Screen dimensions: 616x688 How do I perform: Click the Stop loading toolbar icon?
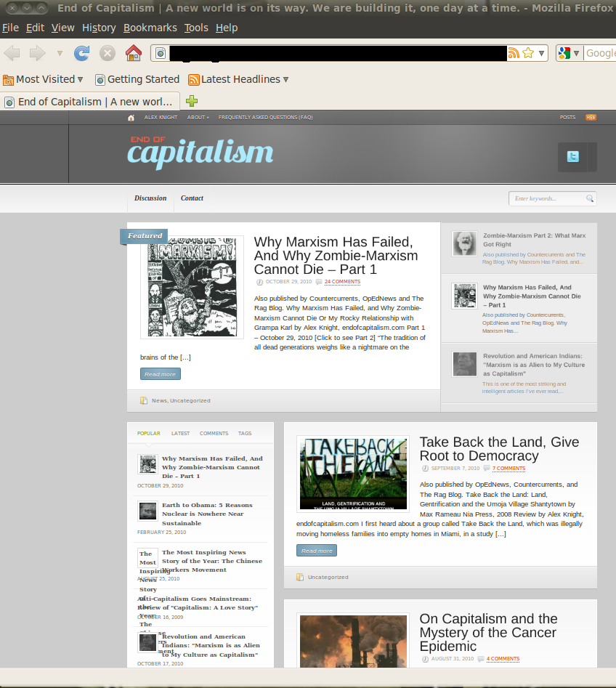pos(108,53)
